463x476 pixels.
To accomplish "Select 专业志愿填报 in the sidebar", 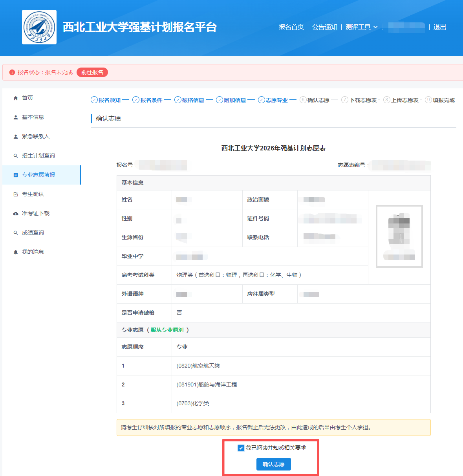I will pyautogui.click(x=38, y=175).
